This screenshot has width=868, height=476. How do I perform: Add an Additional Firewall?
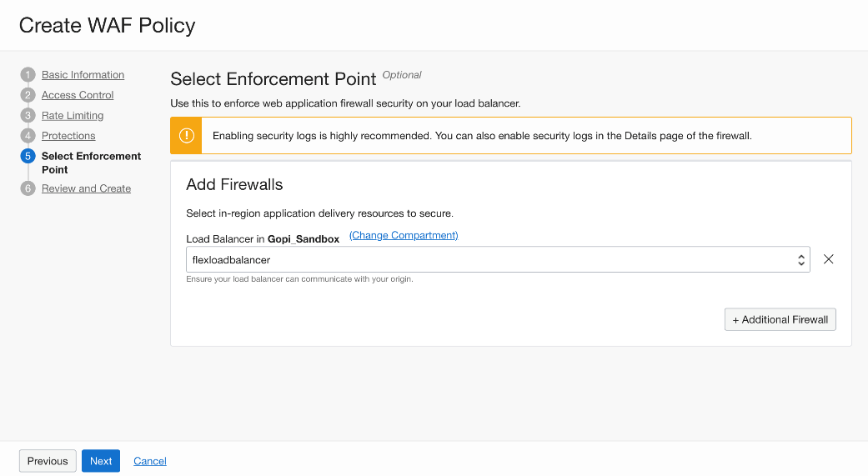click(x=780, y=320)
